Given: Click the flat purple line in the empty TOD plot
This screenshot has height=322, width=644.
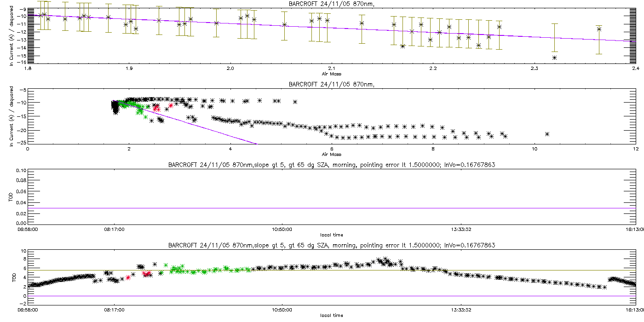Looking at the screenshot, I should [x=331, y=208].
